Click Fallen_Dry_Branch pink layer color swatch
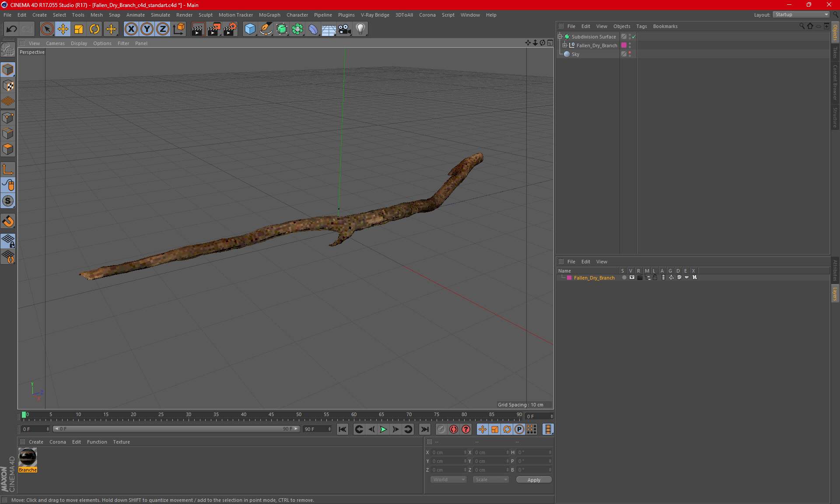The height and width of the screenshot is (504, 840). click(x=624, y=45)
